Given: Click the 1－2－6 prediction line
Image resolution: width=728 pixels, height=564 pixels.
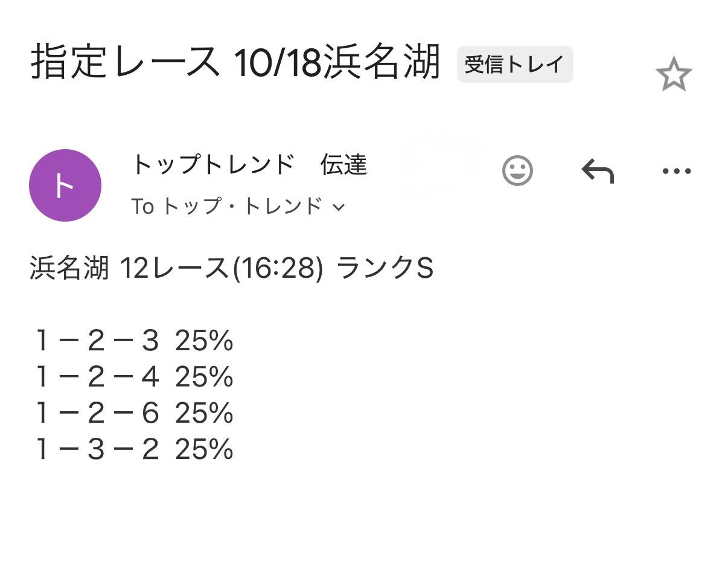Looking at the screenshot, I should 97,414.
